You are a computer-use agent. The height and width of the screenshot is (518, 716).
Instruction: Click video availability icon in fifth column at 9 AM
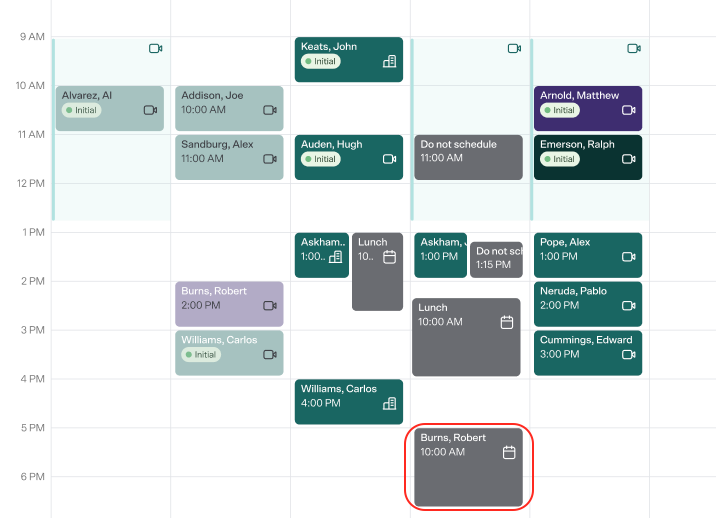pos(634,48)
